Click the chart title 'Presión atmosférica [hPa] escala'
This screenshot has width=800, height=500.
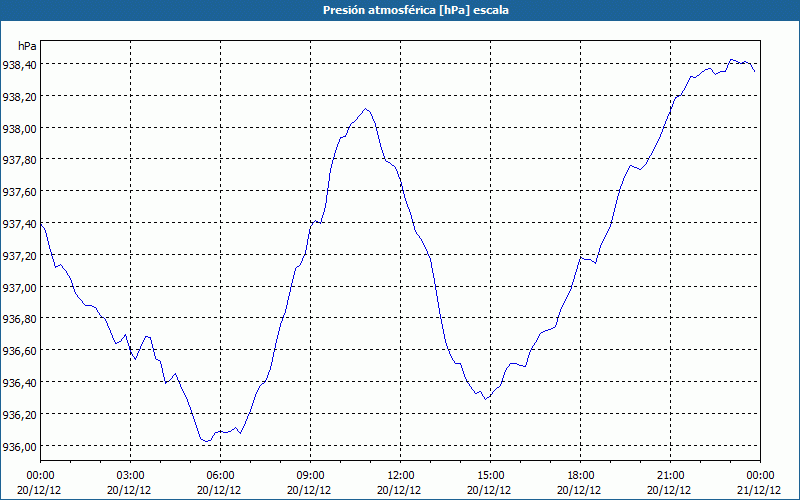coord(416,10)
